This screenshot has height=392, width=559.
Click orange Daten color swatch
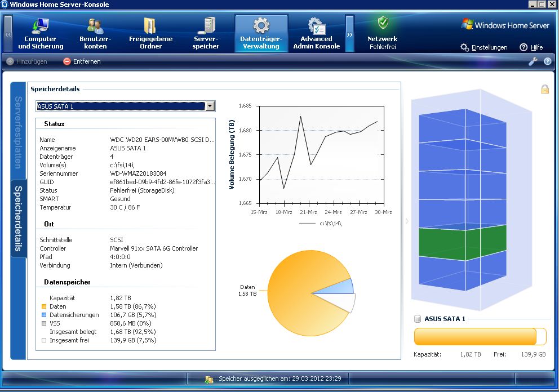(x=44, y=306)
